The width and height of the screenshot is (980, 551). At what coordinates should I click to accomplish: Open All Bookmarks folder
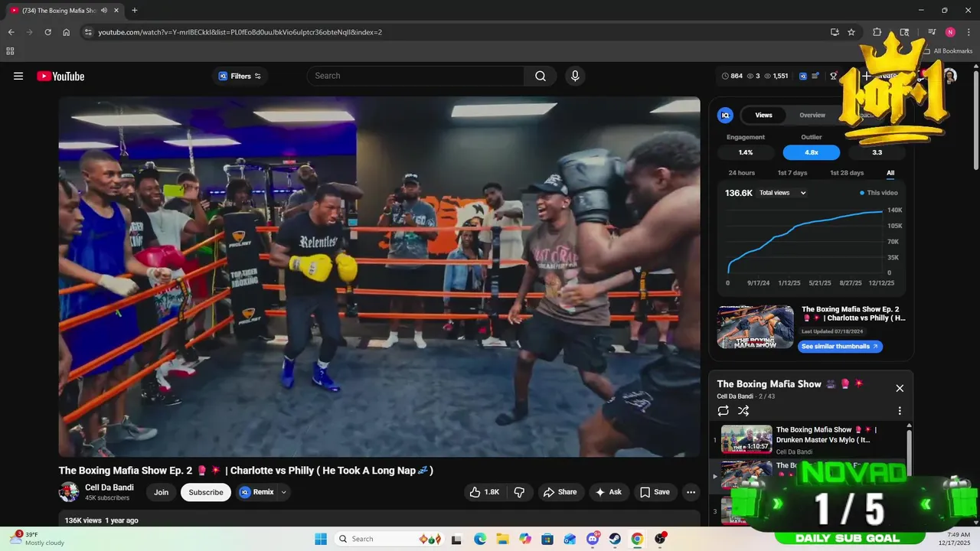[948, 51]
